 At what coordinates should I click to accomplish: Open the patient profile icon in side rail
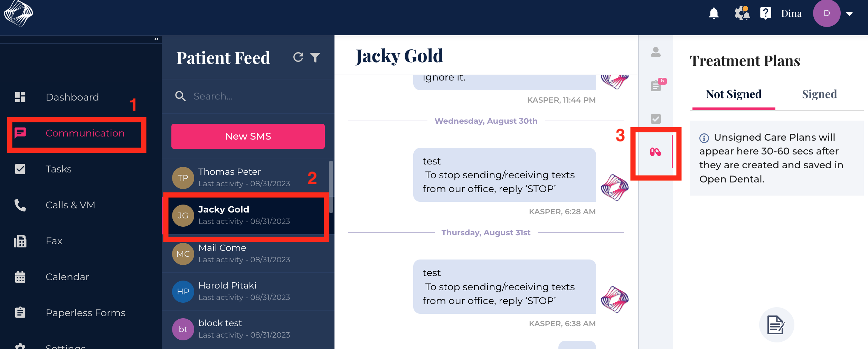(655, 52)
